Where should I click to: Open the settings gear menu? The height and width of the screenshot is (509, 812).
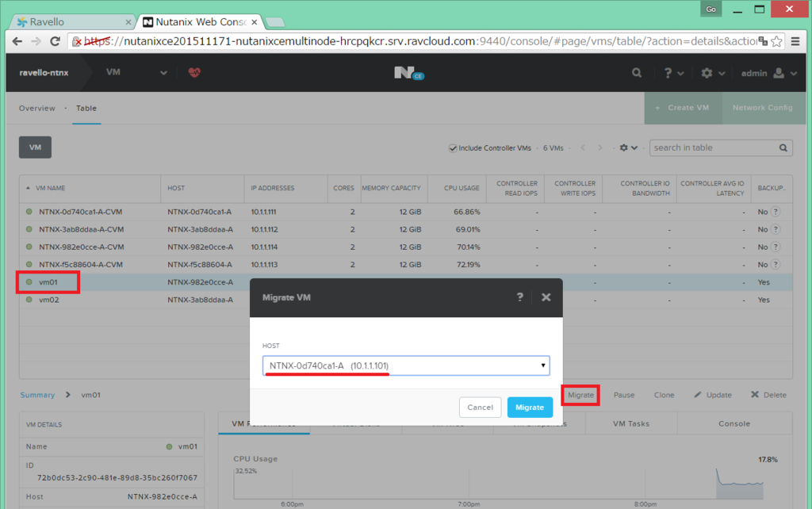click(x=713, y=73)
